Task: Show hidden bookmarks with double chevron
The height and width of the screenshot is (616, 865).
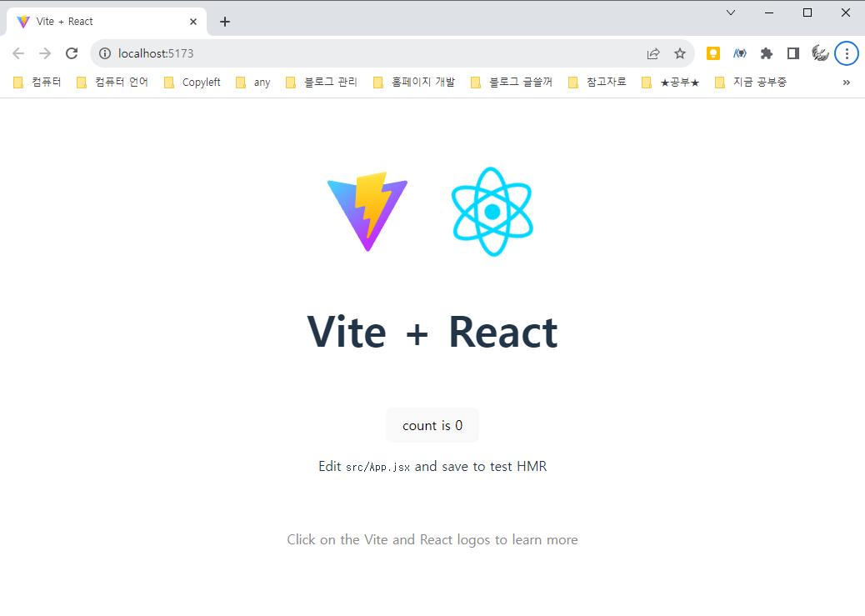Action: pos(846,83)
